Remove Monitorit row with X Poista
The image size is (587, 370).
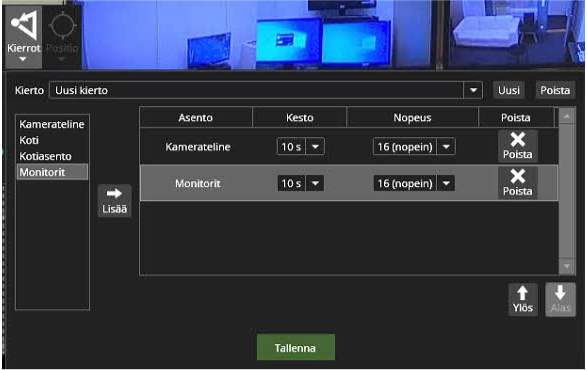pyautogui.click(x=517, y=183)
